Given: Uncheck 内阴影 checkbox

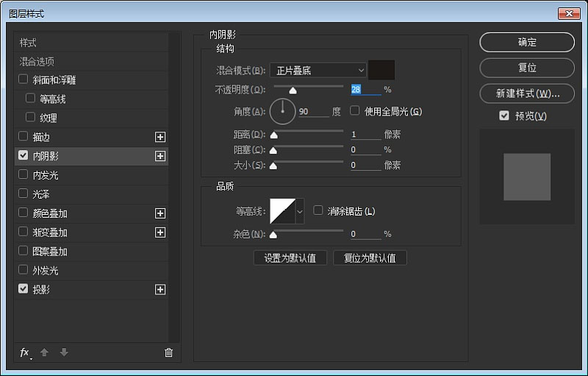Looking at the screenshot, I should 24,155.
